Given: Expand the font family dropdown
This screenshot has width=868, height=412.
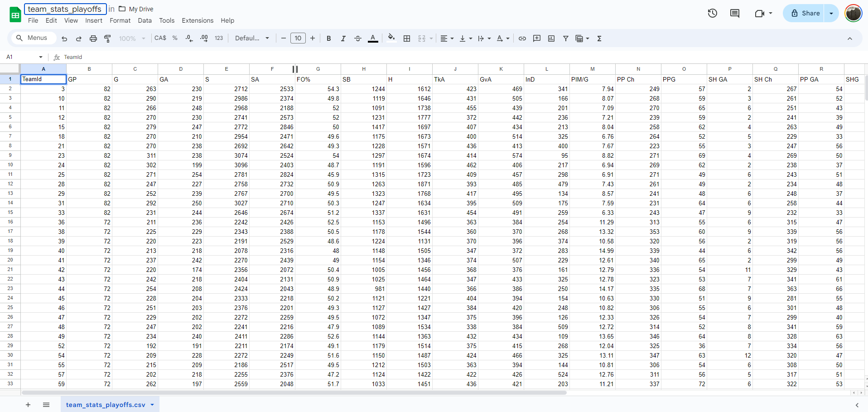Looking at the screenshot, I should [x=252, y=39].
